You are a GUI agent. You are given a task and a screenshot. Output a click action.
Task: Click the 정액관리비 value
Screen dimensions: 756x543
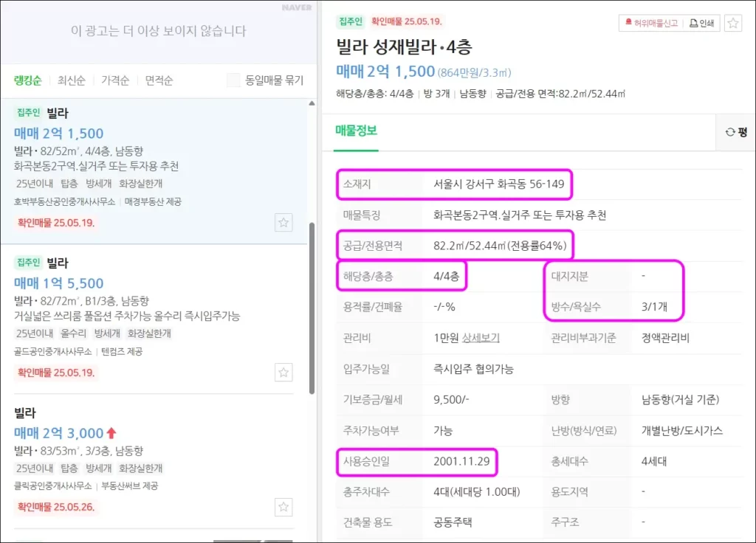[x=665, y=338]
